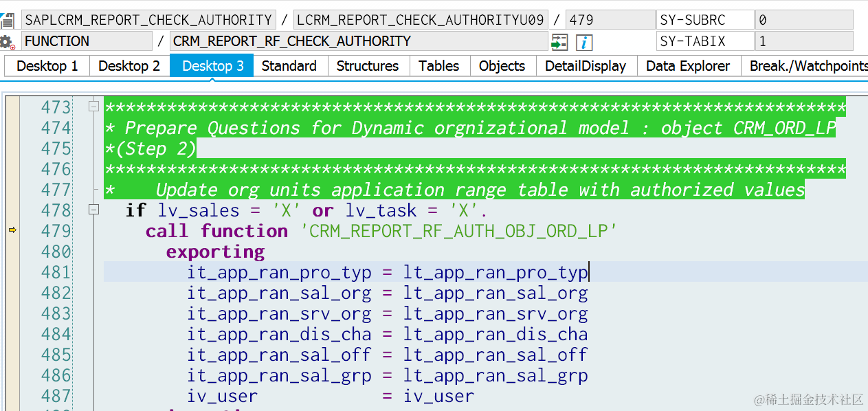Click line number 481 in the gutter

[56, 272]
